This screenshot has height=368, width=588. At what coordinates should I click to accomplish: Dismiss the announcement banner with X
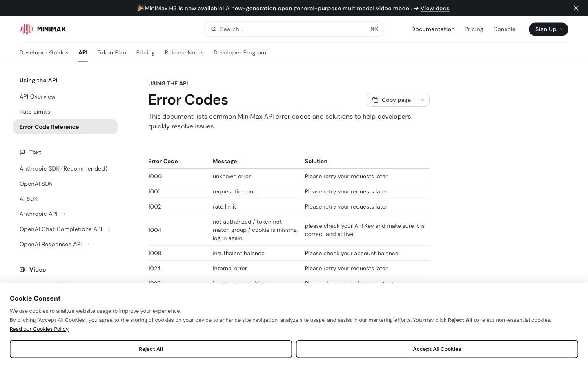pyautogui.click(x=576, y=8)
